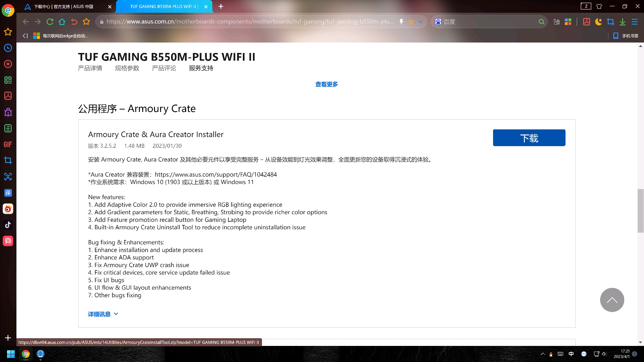This screenshot has height=362, width=644.
Task: Click the sidebar PDF icon
Action: point(8,96)
